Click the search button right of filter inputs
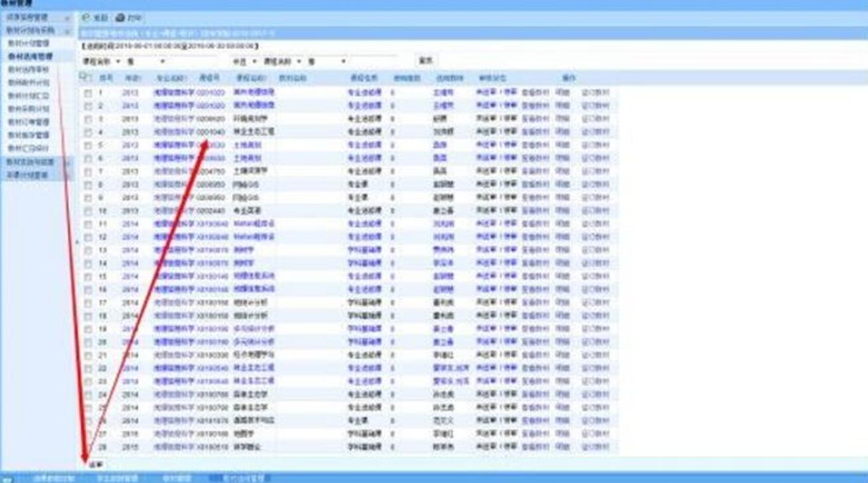This screenshot has height=483, width=868. 425,61
